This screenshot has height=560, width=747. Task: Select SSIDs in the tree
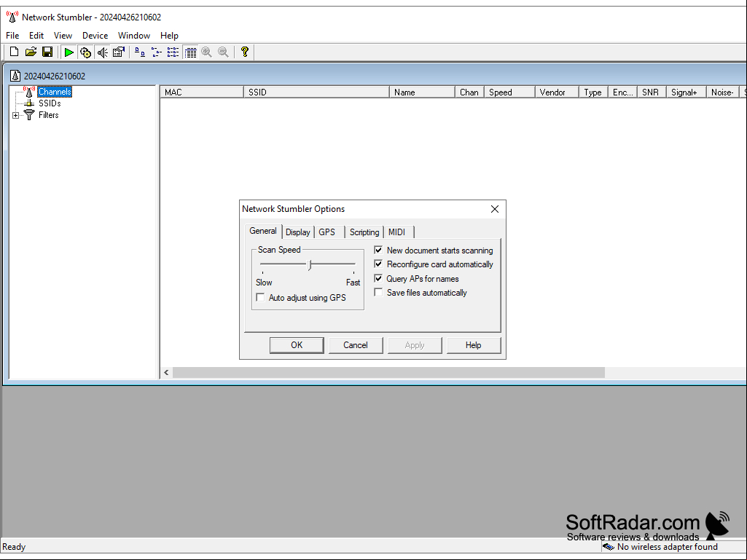(x=50, y=103)
